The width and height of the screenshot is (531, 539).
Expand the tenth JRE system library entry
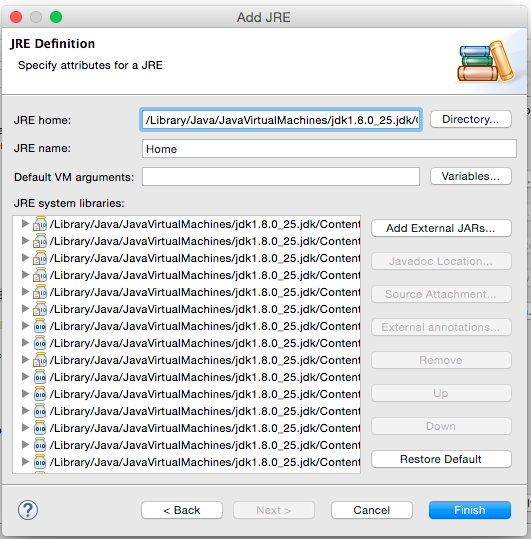(25, 376)
